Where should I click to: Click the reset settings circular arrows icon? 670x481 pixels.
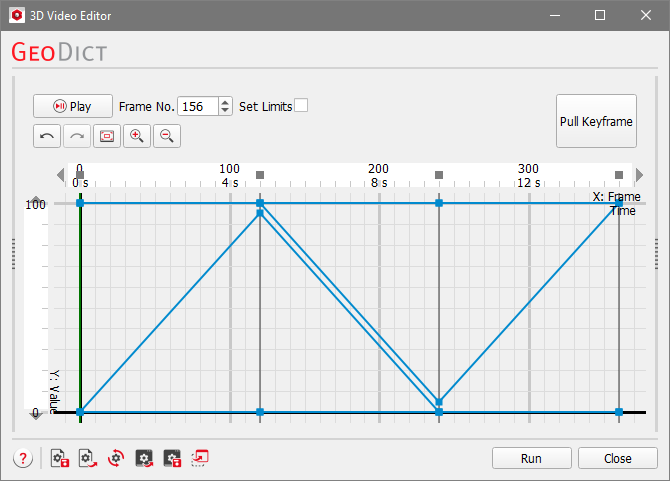tap(116, 458)
